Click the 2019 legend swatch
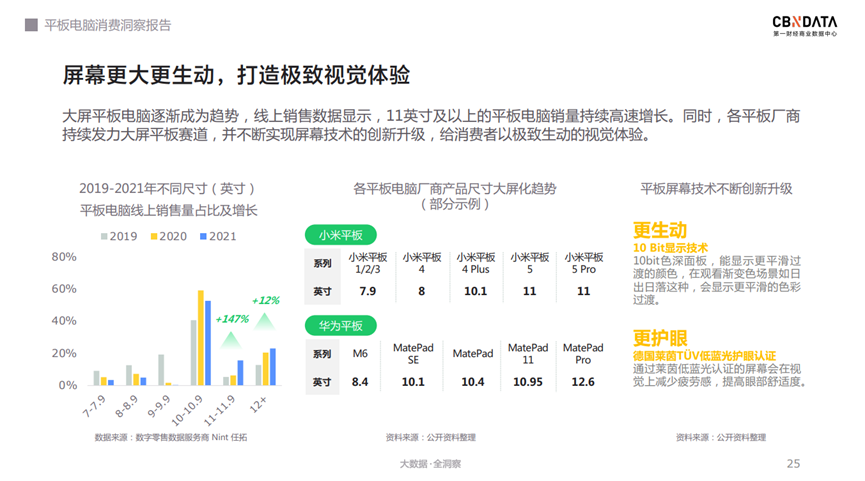The width and height of the screenshot is (865, 481). pyautogui.click(x=104, y=237)
